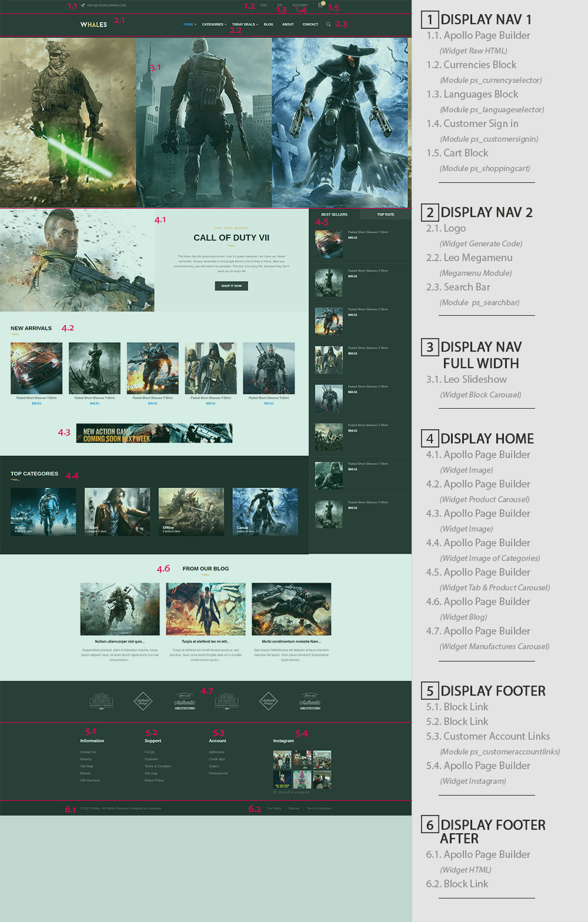Click the Contact Us footer link
Image resolution: width=588 pixels, height=922 pixels.
[x=88, y=752]
